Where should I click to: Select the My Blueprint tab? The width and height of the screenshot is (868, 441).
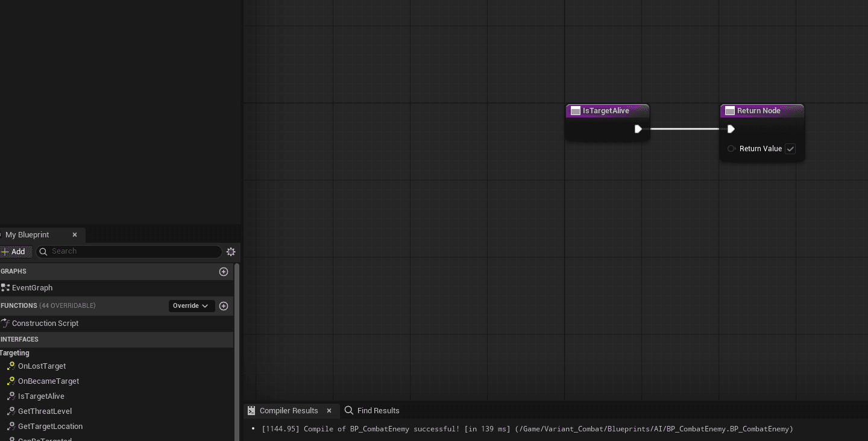pos(27,234)
